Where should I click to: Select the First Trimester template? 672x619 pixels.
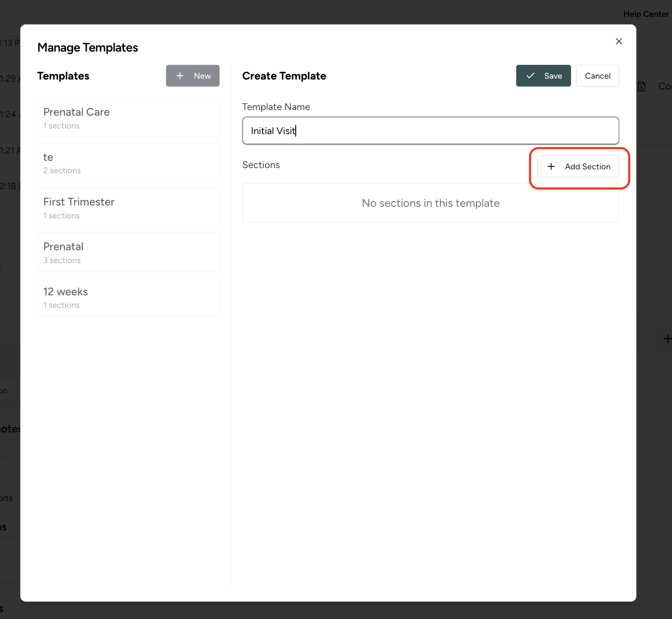pyautogui.click(x=128, y=207)
